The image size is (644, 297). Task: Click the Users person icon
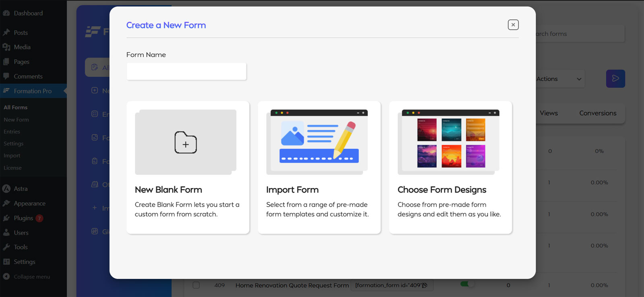tap(6, 233)
